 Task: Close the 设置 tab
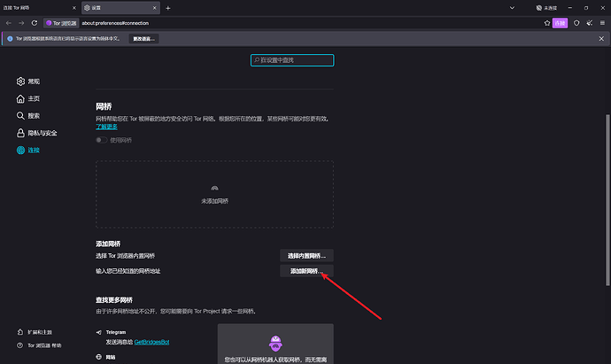point(154,8)
